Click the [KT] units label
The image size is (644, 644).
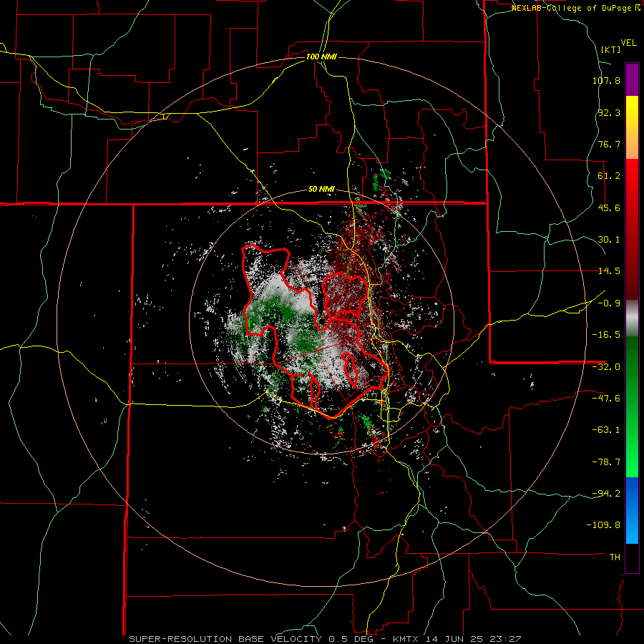pos(611,49)
